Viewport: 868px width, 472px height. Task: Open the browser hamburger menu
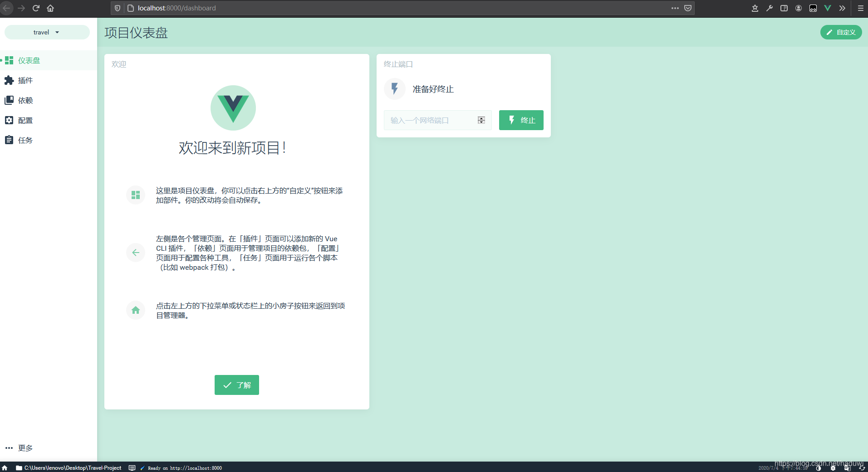tap(860, 8)
